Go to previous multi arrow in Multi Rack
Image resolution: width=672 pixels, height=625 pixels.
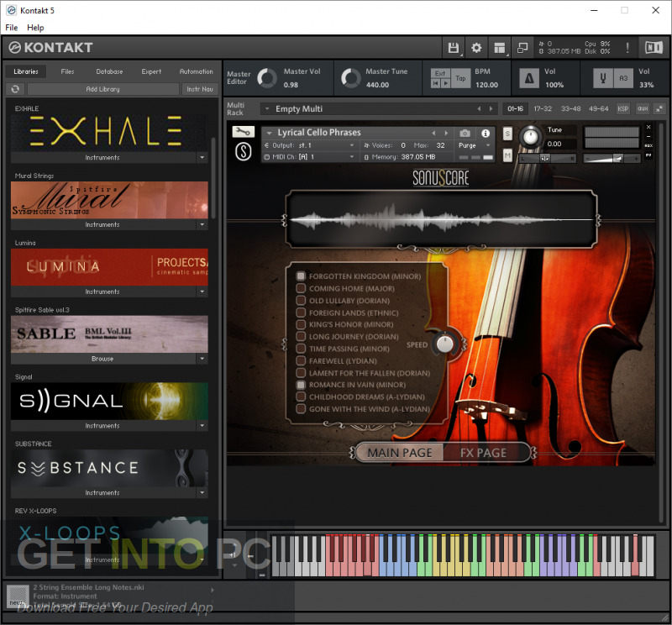[479, 109]
